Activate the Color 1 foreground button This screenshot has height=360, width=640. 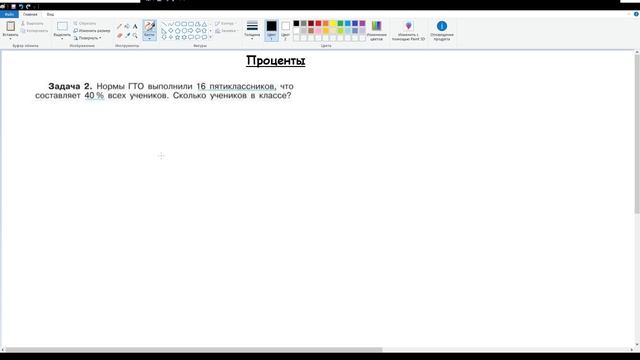click(271, 30)
